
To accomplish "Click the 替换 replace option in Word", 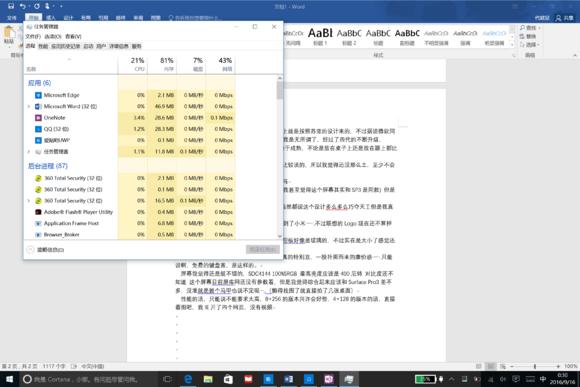I will [x=528, y=36].
